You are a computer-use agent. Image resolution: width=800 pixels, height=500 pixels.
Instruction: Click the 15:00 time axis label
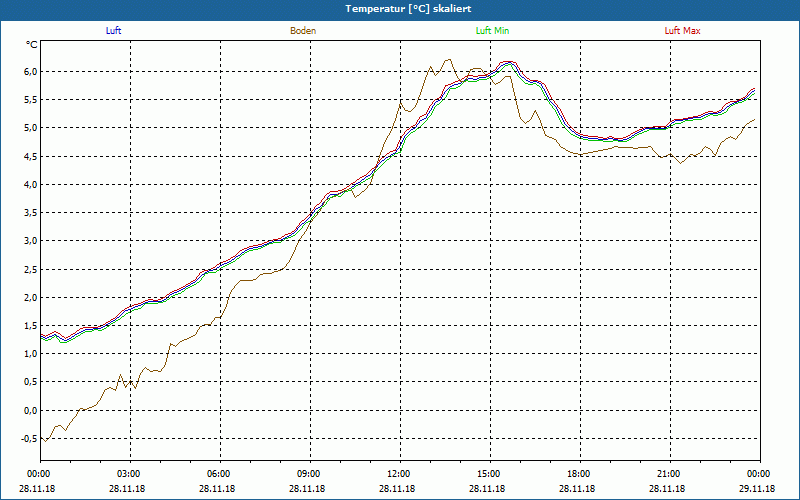click(491, 474)
